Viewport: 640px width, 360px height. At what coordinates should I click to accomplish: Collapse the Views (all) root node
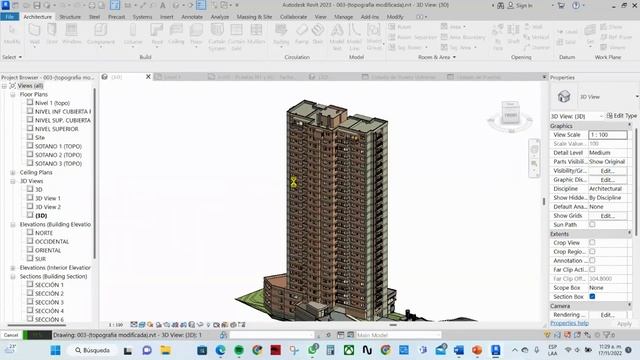tap(4, 86)
